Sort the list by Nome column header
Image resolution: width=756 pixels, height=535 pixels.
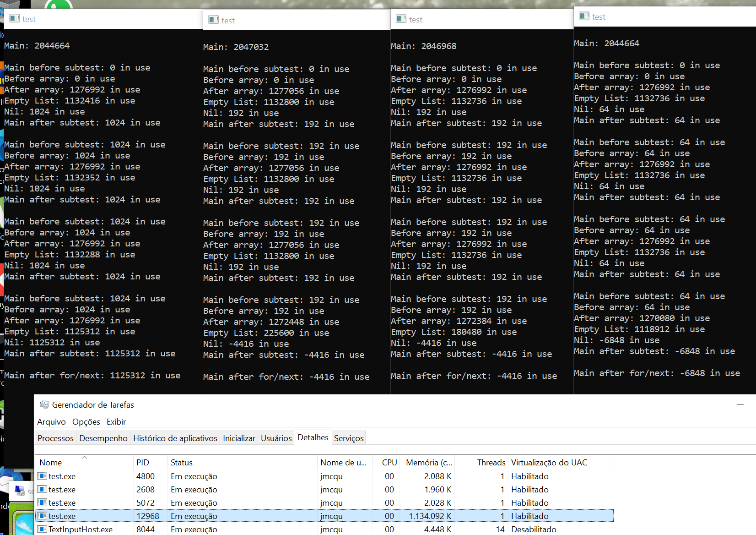(51, 463)
